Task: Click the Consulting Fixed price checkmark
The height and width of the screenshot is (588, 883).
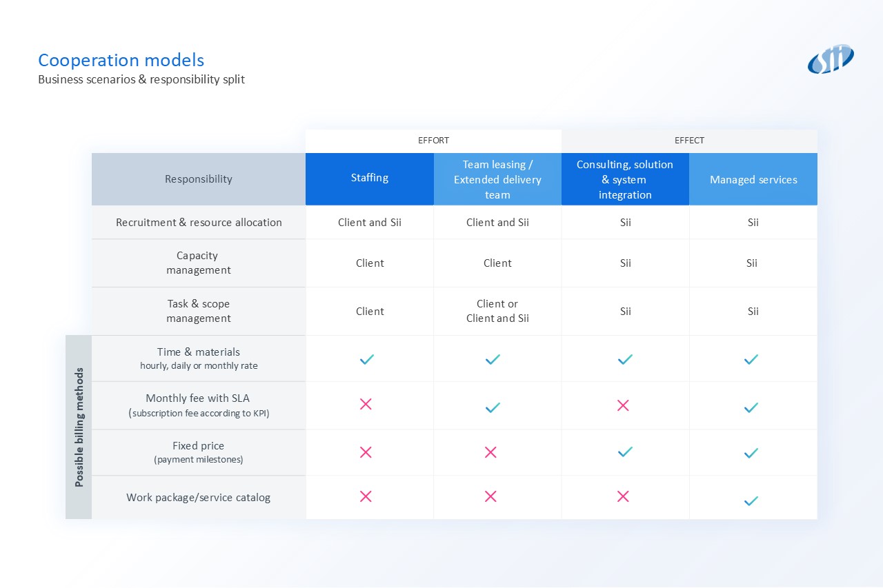Action: (625, 452)
